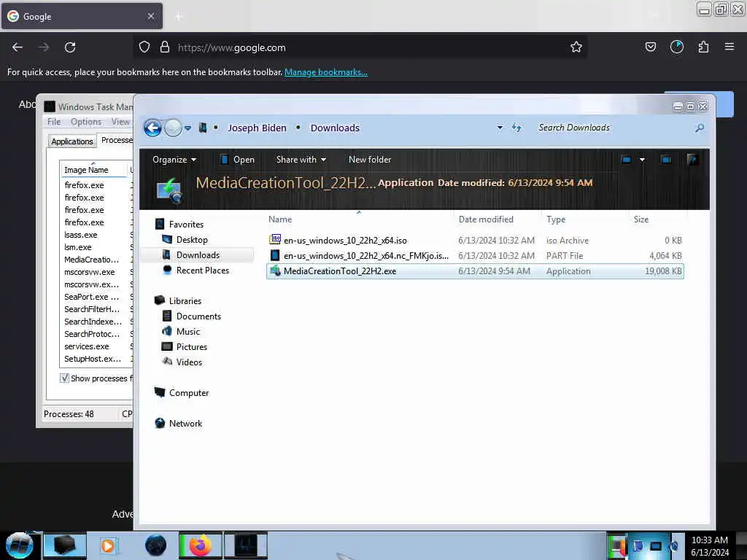Select Computer in navigation pane
This screenshot has width=747, height=560.
tap(189, 393)
